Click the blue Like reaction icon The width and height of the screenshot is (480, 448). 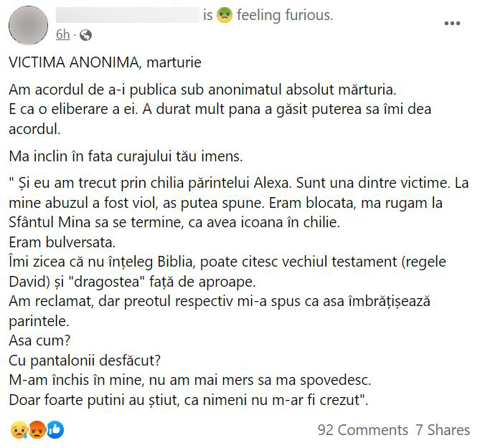pyautogui.click(x=55, y=429)
